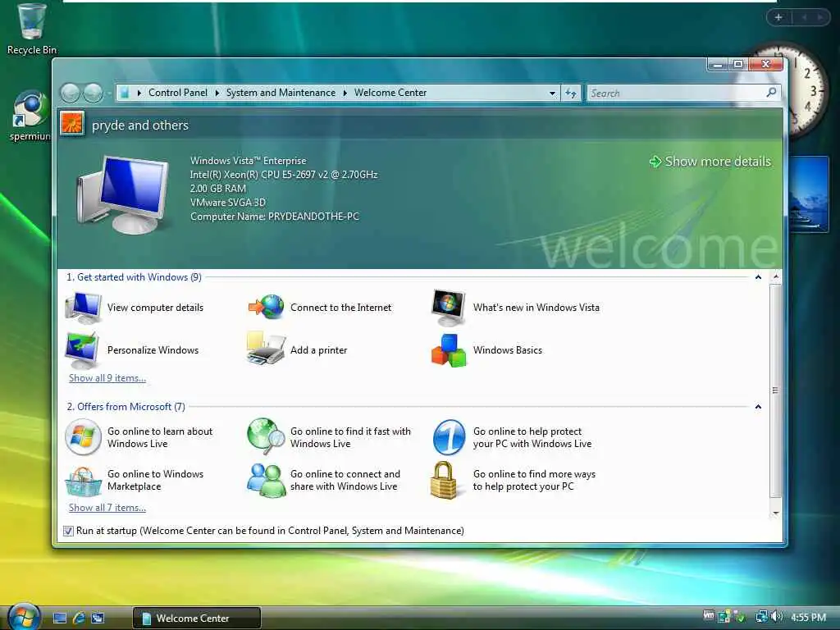Toggle the Run at startup checkbox
This screenshot has height=630, width=840.
point(68,531)
